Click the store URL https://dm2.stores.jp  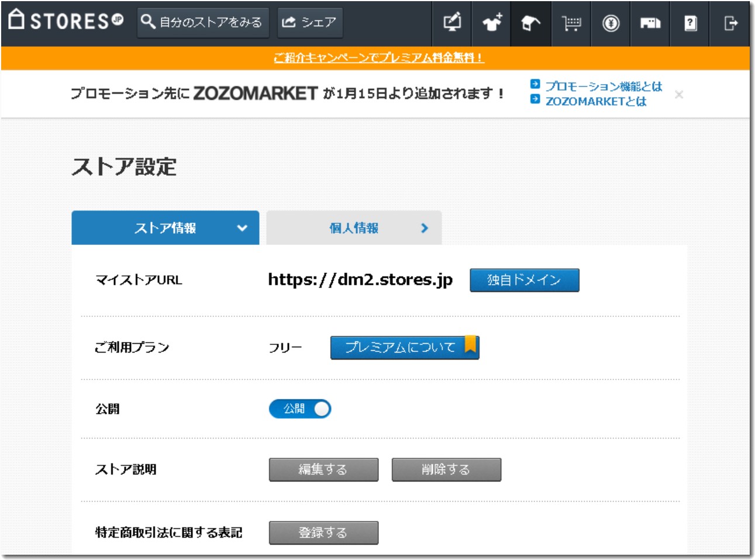pos(360,280)
